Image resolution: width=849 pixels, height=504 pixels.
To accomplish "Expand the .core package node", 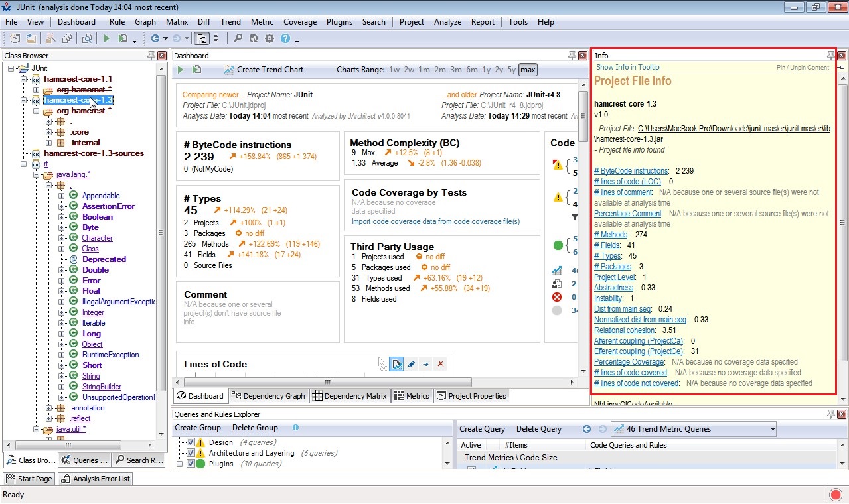I will click(x=49, y=132).
